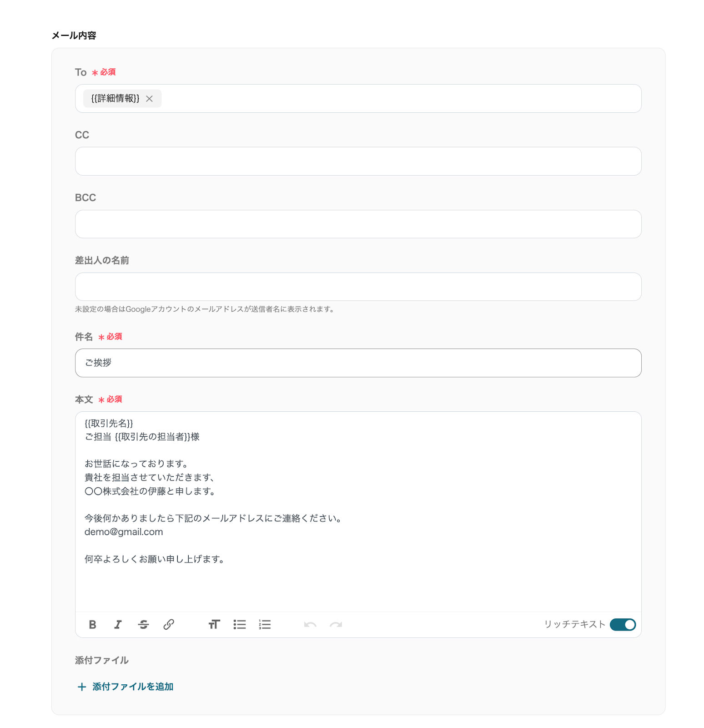The height and width of the screenshot is (728, 704).
Task: Insert a link via the chain icon
Action: (x=169, y=625)
